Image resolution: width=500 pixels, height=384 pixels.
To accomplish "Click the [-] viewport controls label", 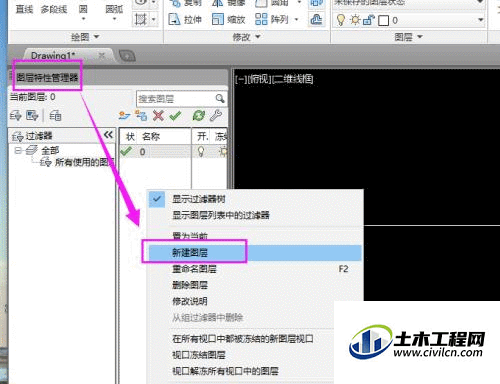I will (241, 79).
